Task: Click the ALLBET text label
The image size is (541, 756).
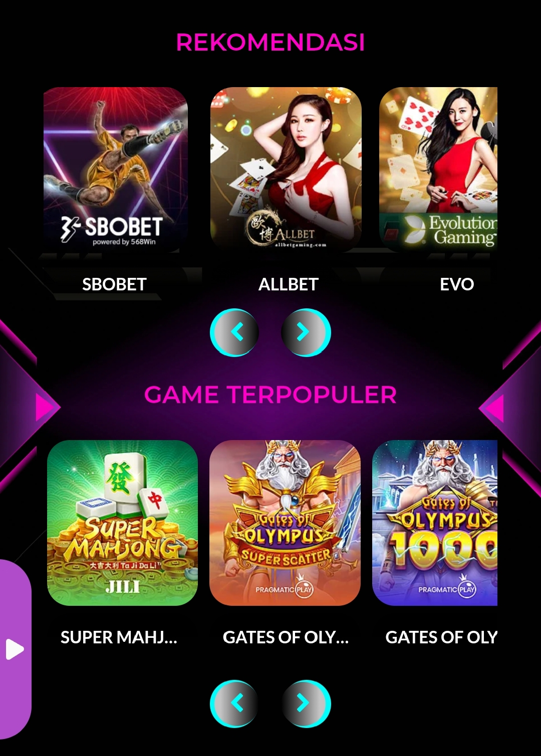Action: click(x=288, y=284)
